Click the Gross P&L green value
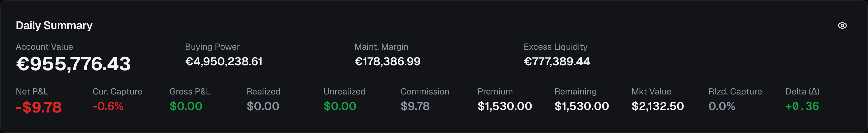This screenshot has height=133, width=868. coord(186,106)
